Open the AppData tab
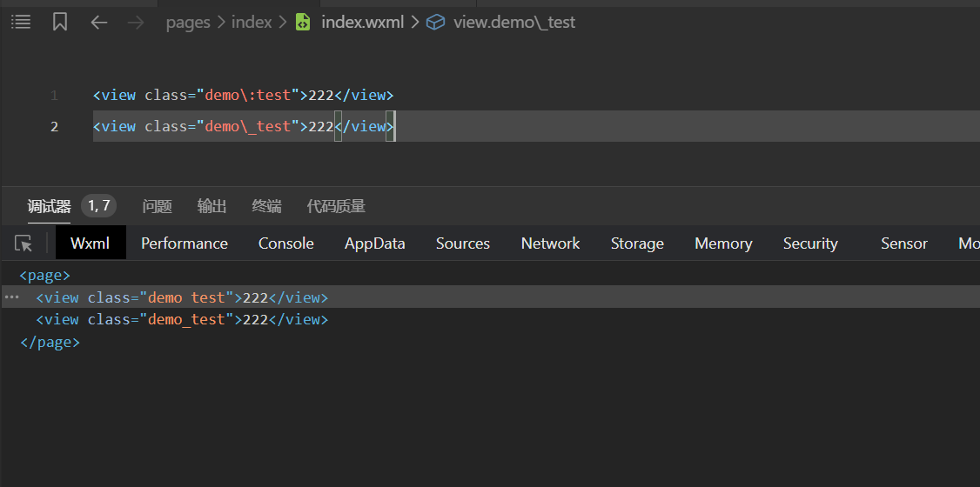The image size is (980, 487). (x=374, y=243)
